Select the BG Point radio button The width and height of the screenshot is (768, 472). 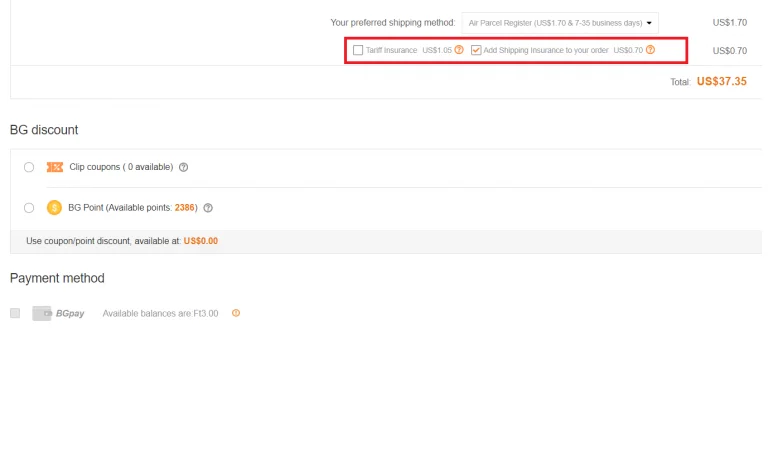point(29,208)
